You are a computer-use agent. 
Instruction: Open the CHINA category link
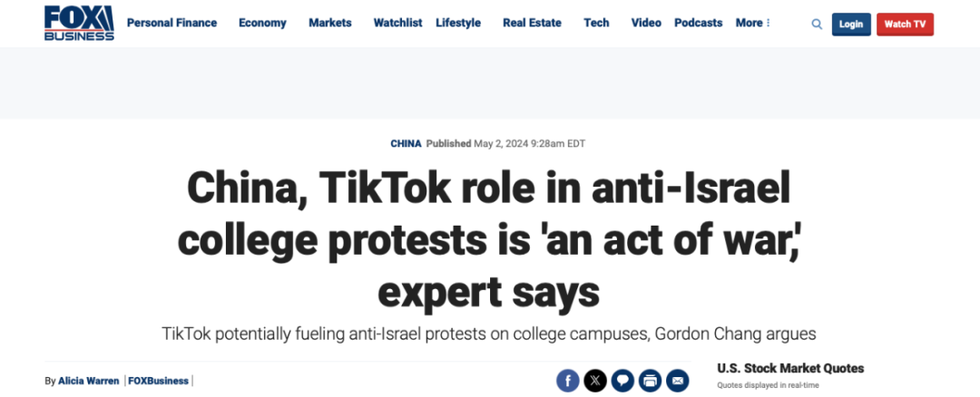tap(407, 143)
